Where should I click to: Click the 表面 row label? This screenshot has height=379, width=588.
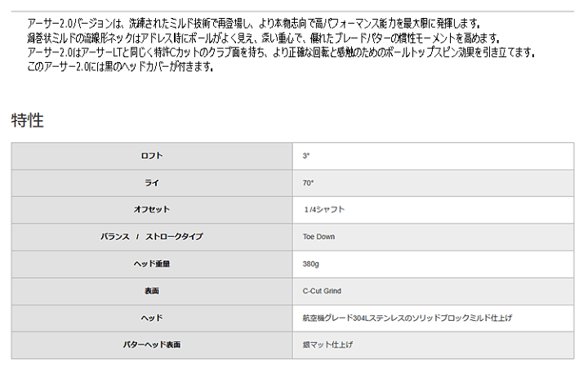click(152, 291)
